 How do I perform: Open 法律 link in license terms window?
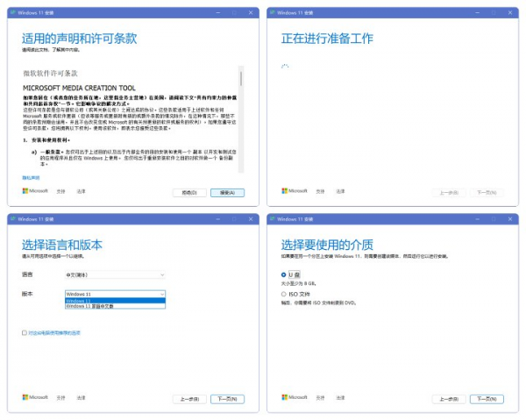point(81,191)
